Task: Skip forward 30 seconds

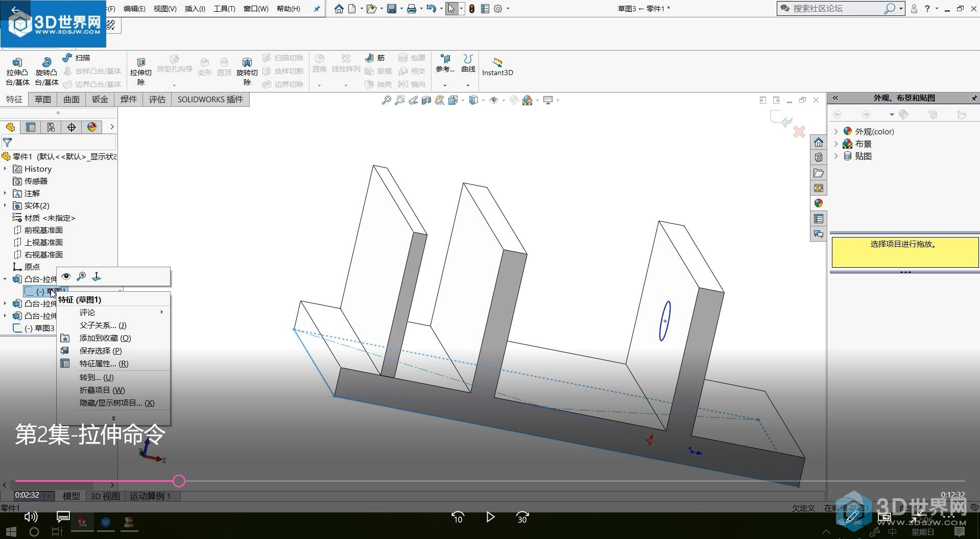Action: pos(522,518)
